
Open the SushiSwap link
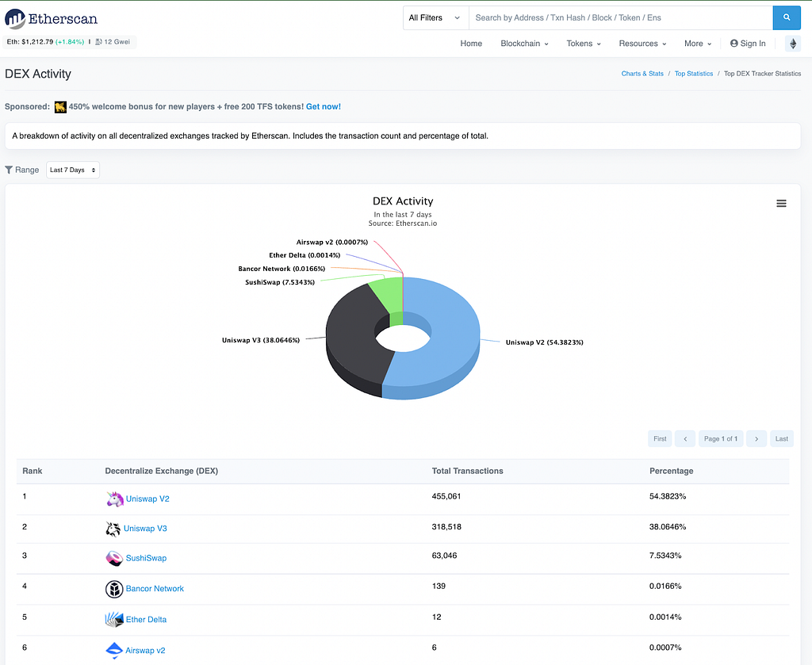146,558
